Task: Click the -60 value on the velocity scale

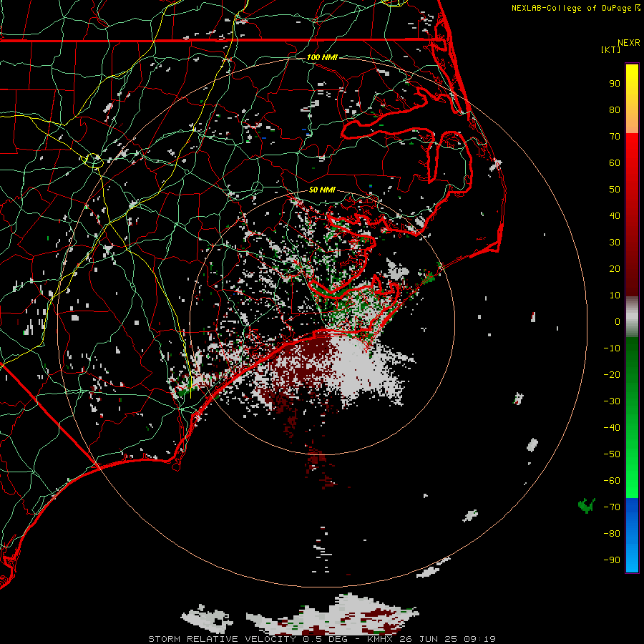Action: [612, 481]
